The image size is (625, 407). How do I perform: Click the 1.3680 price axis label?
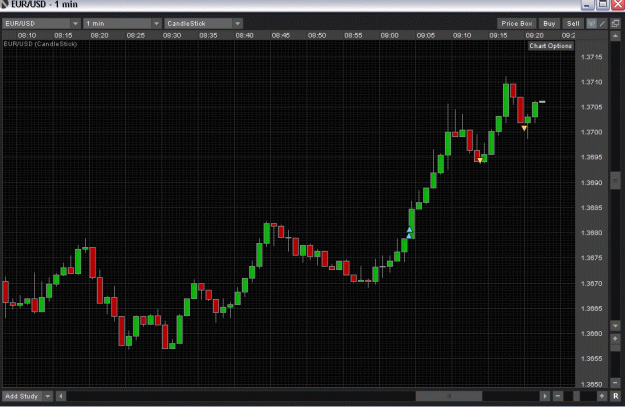click(592, 232)
